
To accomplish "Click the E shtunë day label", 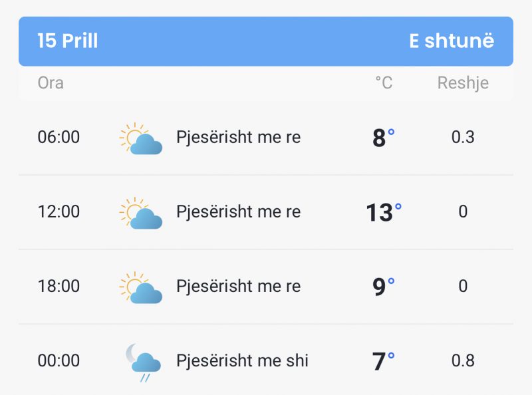I will [452, 41].
